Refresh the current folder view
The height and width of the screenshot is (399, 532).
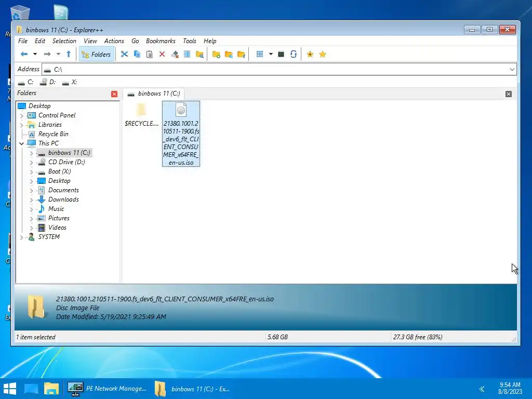point(294,54)
